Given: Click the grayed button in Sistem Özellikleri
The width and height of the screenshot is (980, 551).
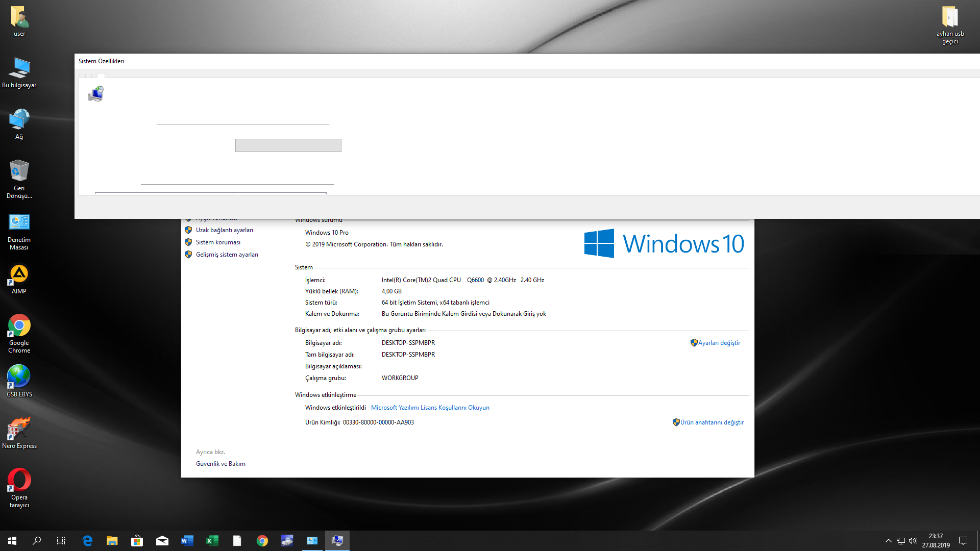Looking at the screenshot, I should tap(288, 145).
